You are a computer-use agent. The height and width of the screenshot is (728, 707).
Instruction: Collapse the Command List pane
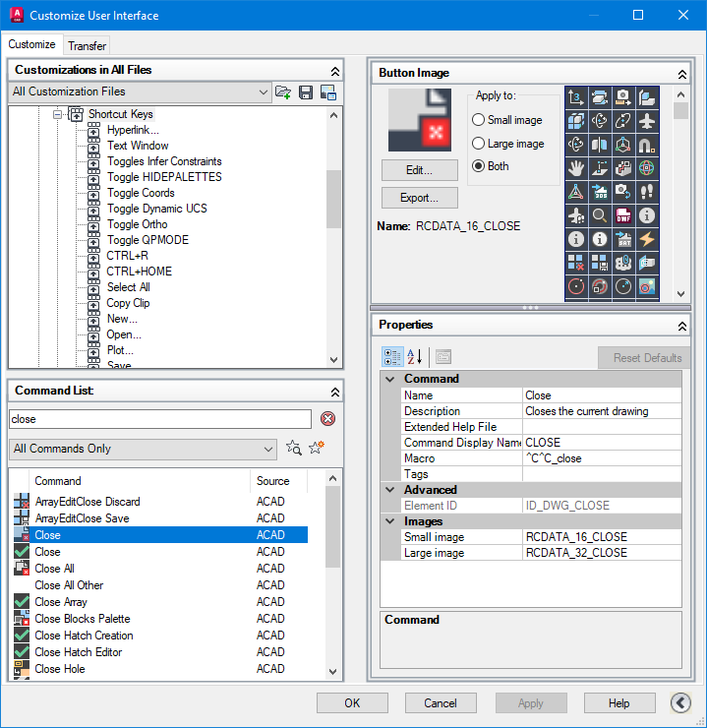pos(335,393)
